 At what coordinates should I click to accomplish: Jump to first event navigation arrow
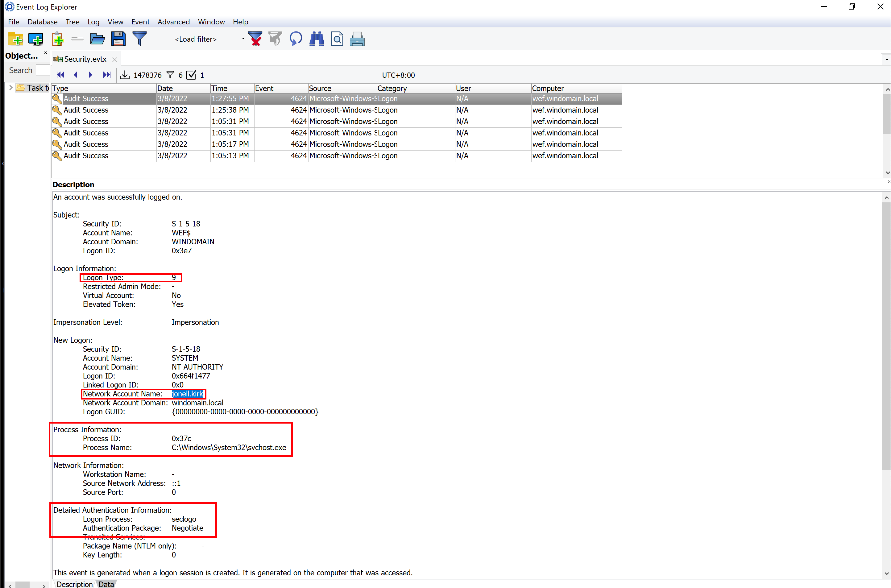click(x=60, y=75)
